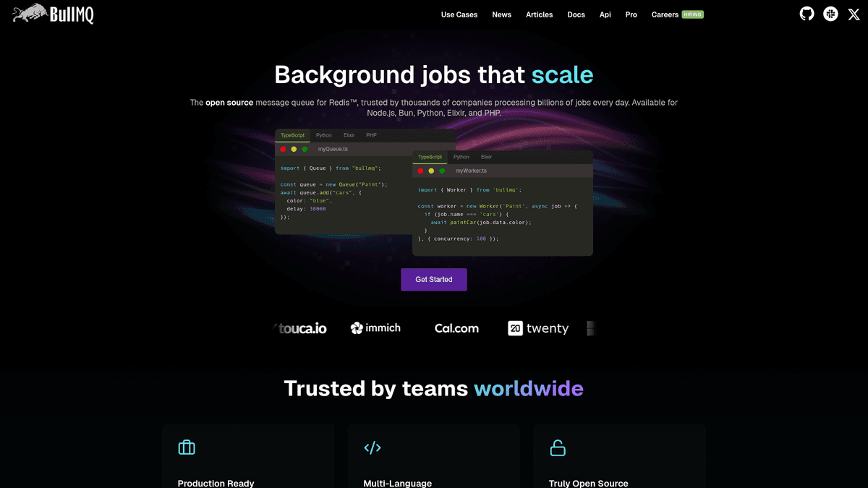
Task: Click the touca.io logo
Action: click(x=300, y=328)
